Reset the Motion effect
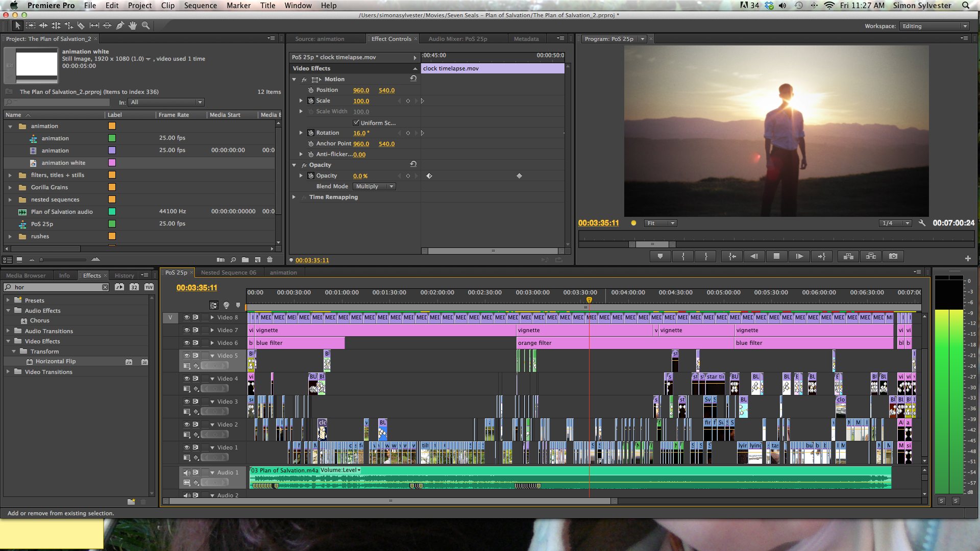980x551 pixels. click(413, 79)
